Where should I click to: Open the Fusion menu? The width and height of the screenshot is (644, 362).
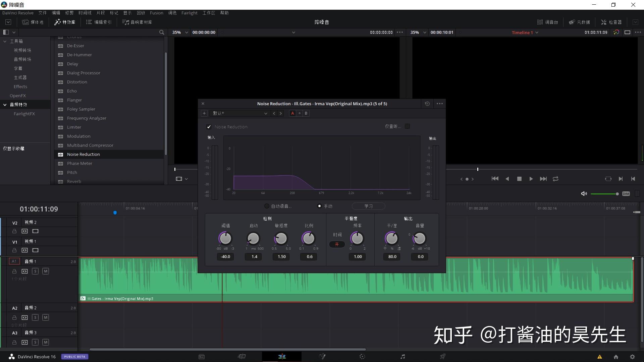tap(156, 13)
